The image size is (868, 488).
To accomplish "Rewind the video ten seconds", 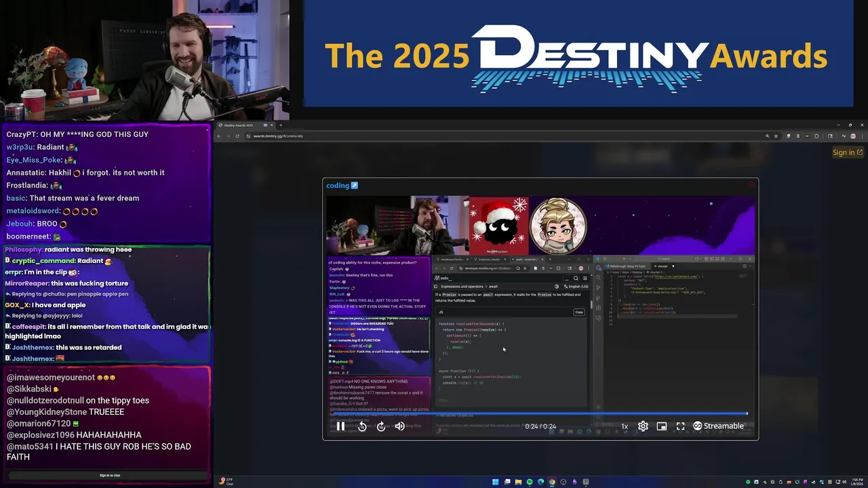I will 362,426.
